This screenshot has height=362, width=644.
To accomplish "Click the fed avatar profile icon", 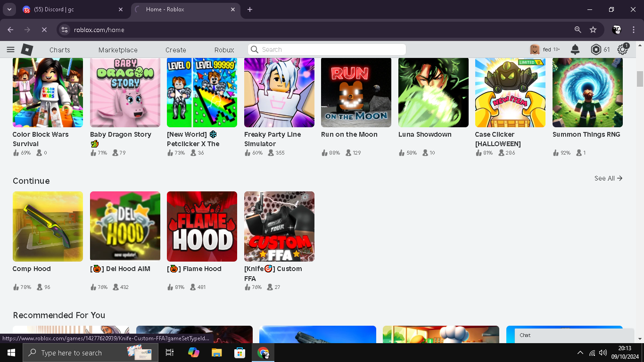I will (535, 49).
